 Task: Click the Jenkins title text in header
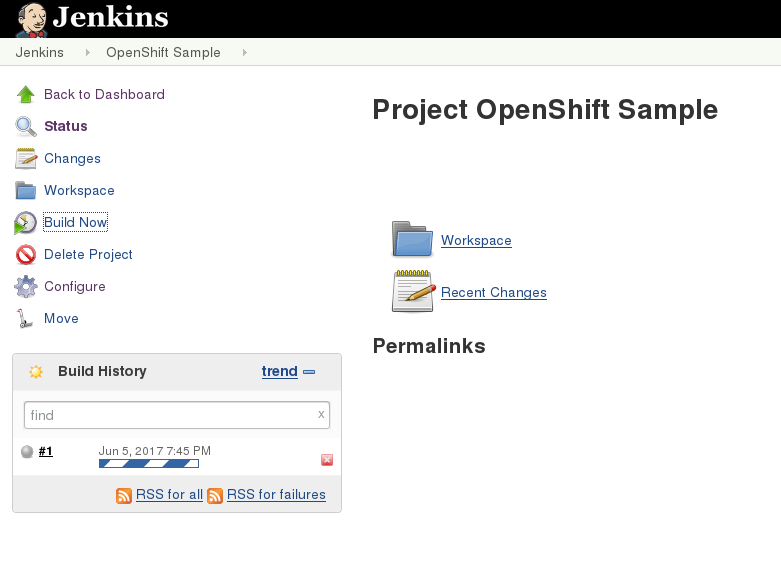click(x=111, y=17)
